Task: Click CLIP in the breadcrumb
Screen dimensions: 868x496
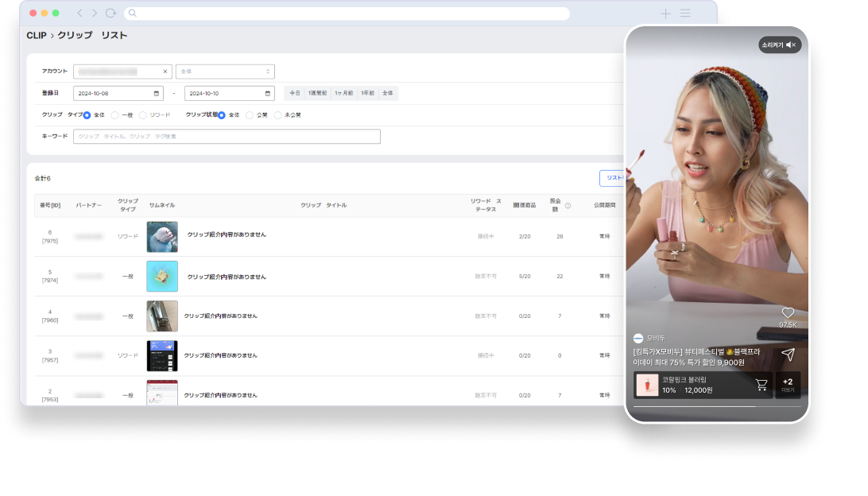Action: point(37,36)
